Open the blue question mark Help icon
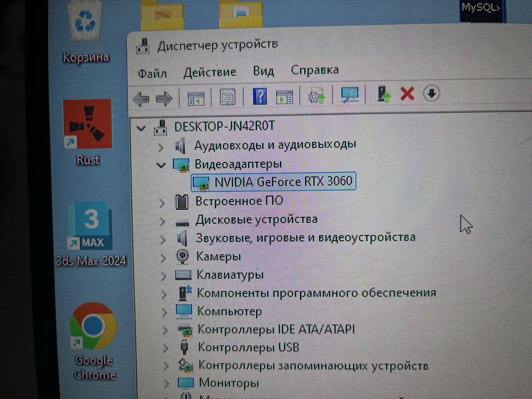Image resolution: width=532 pixels, height=399 pixels. (x=260, y=96)
